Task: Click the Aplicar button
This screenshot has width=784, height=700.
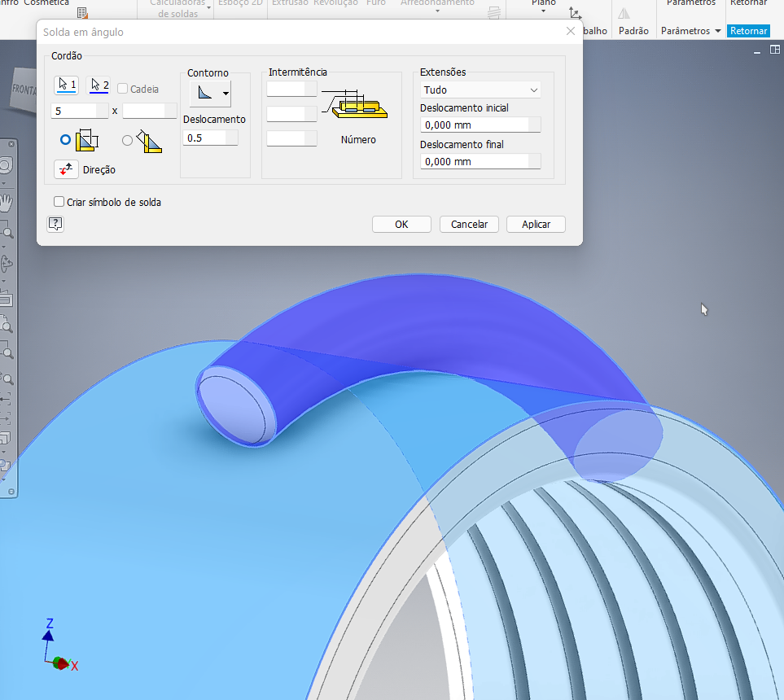Action: click(x=536, y=225)
